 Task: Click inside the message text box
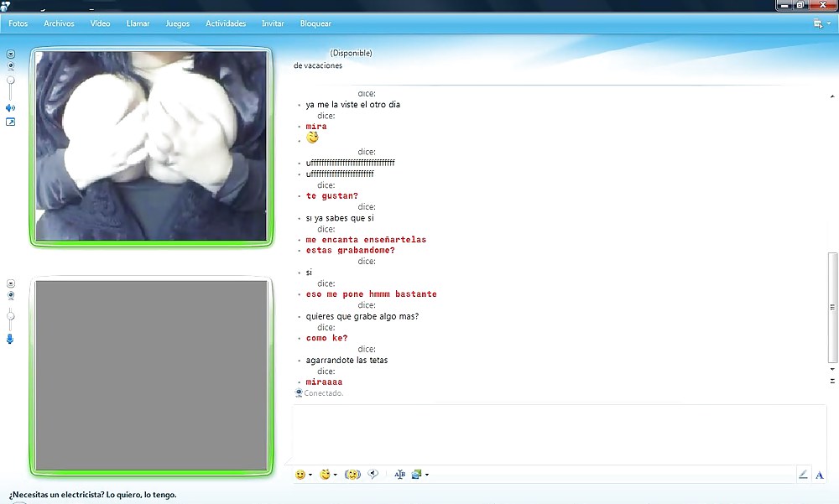click(x=558, y=434)
